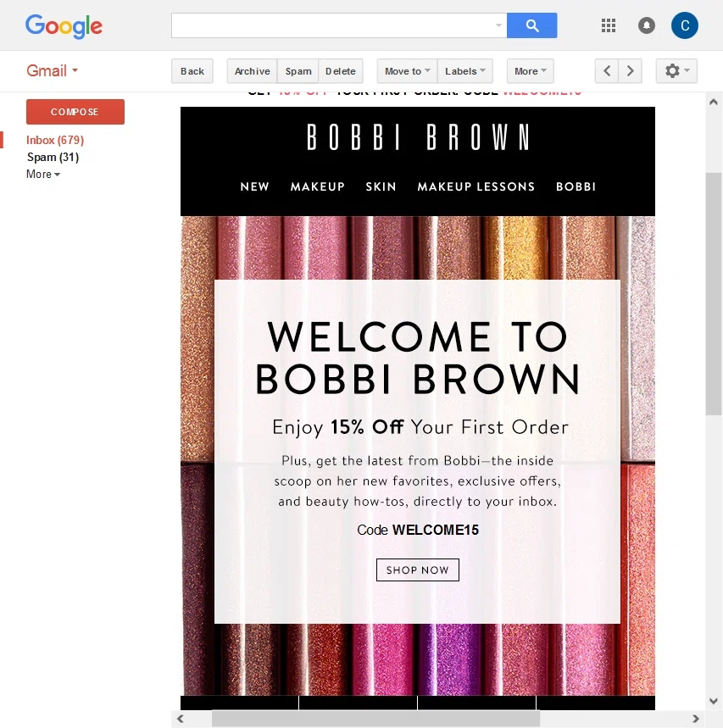Click the vertical scrollbar down arrow

click(x=714, y=701)
